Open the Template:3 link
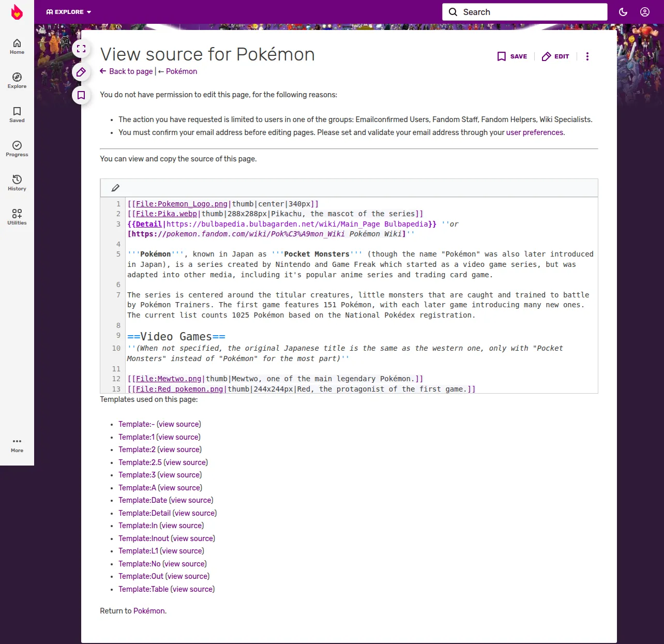 137,475
